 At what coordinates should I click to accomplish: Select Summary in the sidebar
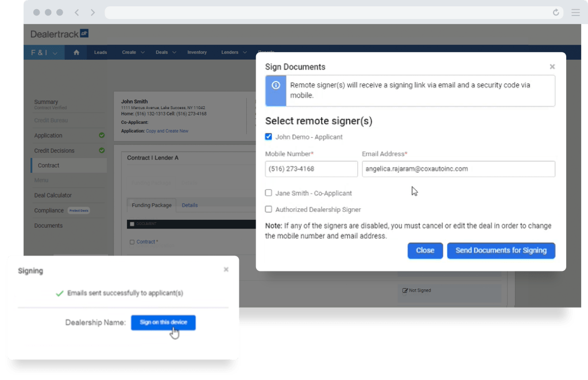(46, 102)
